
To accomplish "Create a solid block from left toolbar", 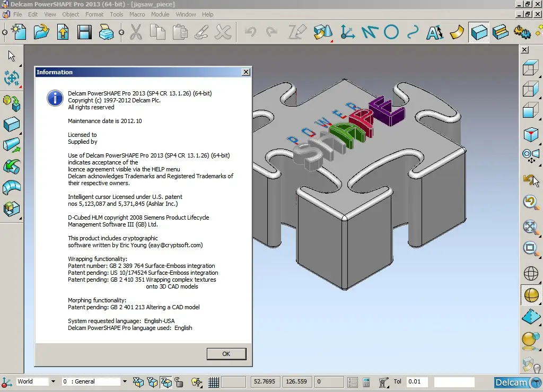I will tap(12, 124).
